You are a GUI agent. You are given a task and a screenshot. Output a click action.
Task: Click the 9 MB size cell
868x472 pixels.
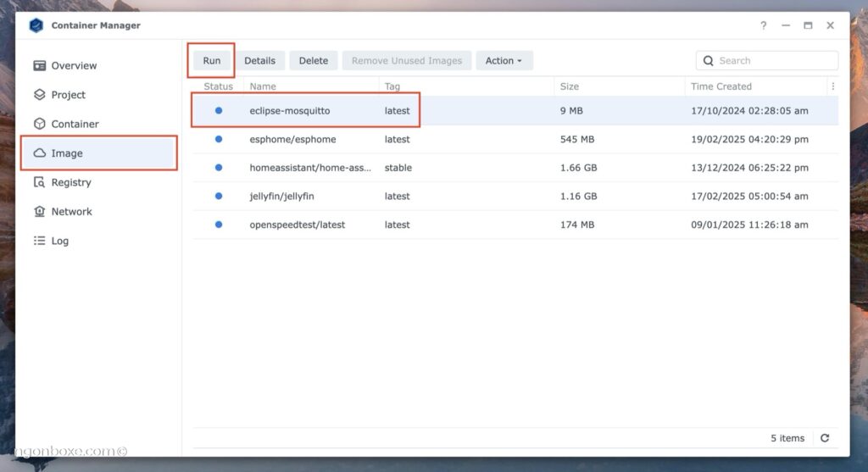coord(571,111)
